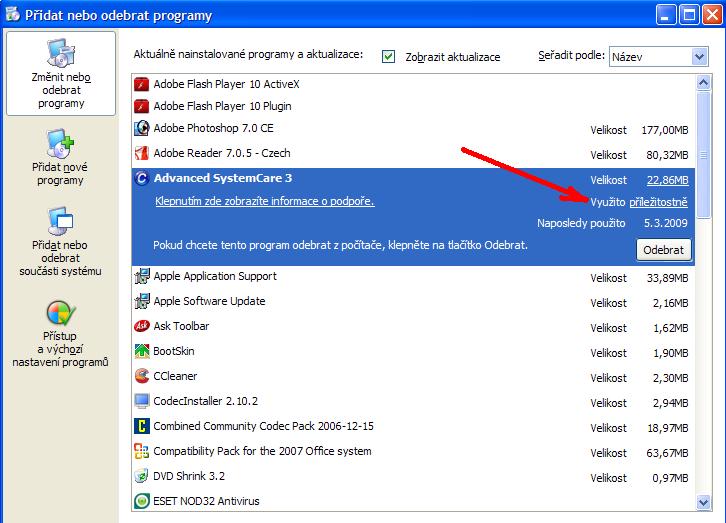Select Apple Software Update entry

[x=413, y=302]
